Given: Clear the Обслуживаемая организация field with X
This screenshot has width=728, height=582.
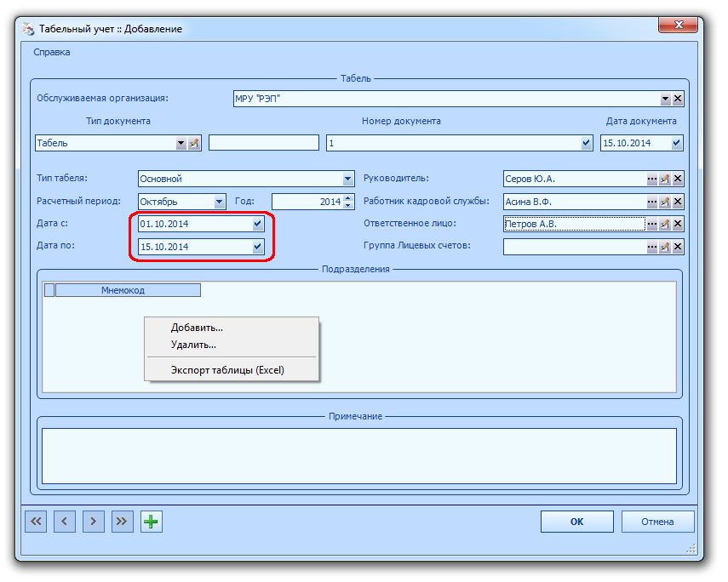Looking at the screenshot, I should coord(678,99).
